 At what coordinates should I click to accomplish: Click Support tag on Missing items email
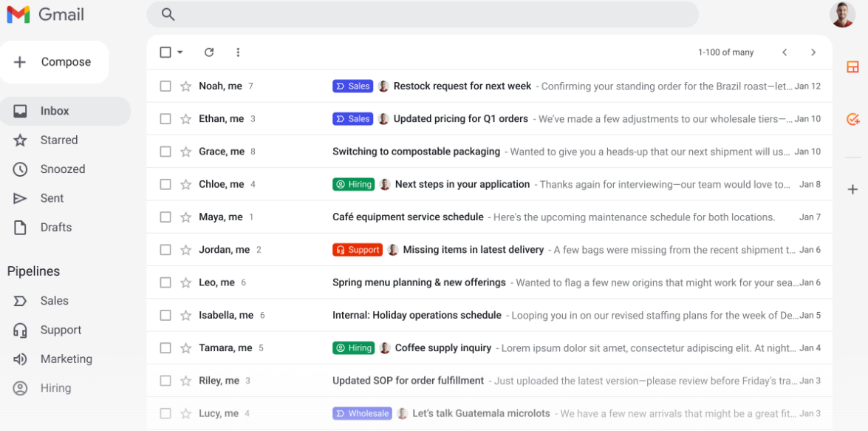358,249
